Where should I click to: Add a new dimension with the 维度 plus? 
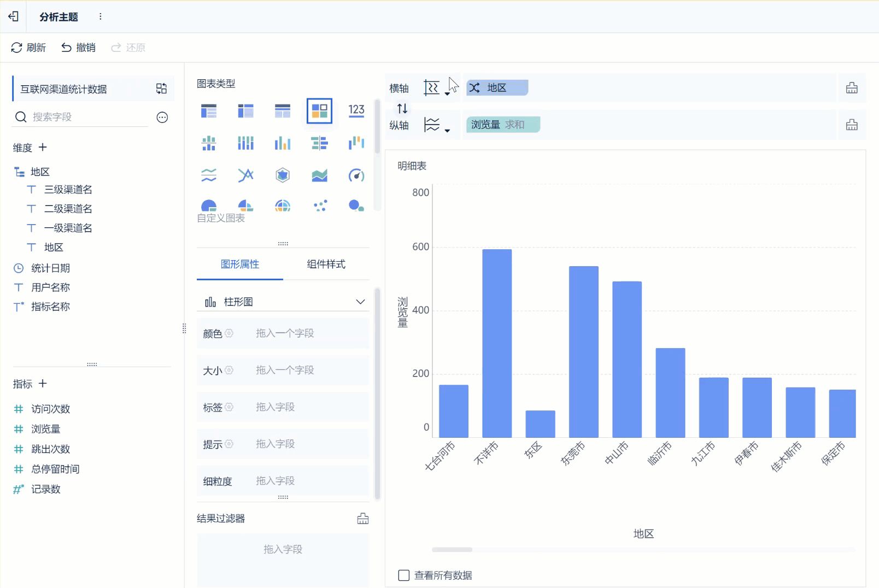[43, 147]
